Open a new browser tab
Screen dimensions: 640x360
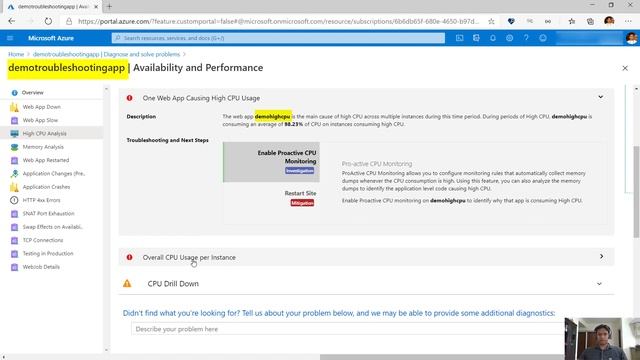click(x=109, y=7)
